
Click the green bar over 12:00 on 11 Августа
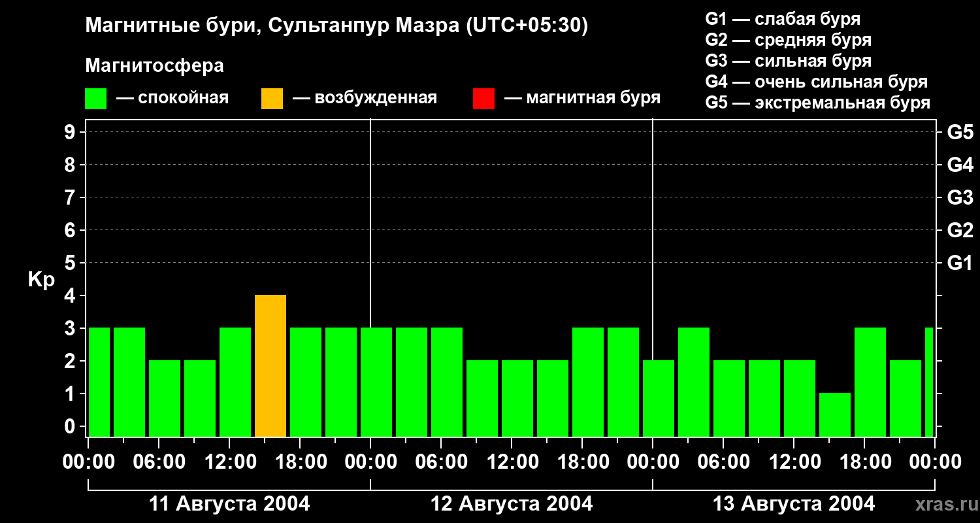click(235, 382)
